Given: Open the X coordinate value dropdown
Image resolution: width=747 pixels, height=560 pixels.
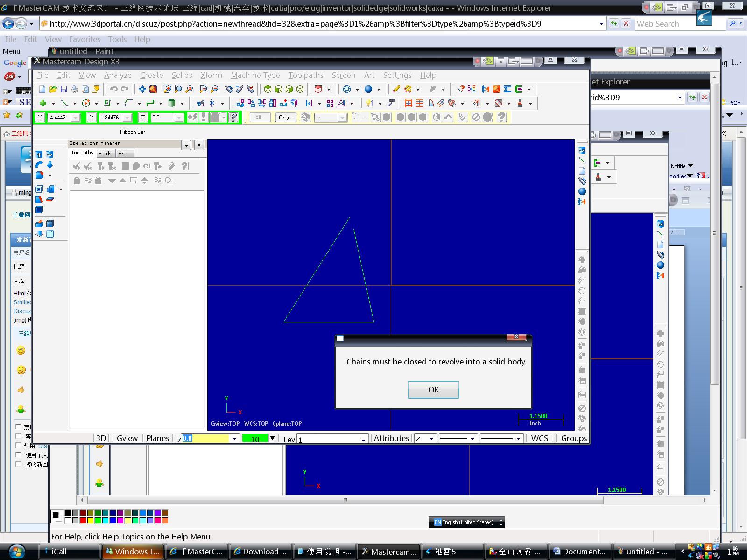Looking at the screenshot, I should pyautogui.click(x=76, y=118).
